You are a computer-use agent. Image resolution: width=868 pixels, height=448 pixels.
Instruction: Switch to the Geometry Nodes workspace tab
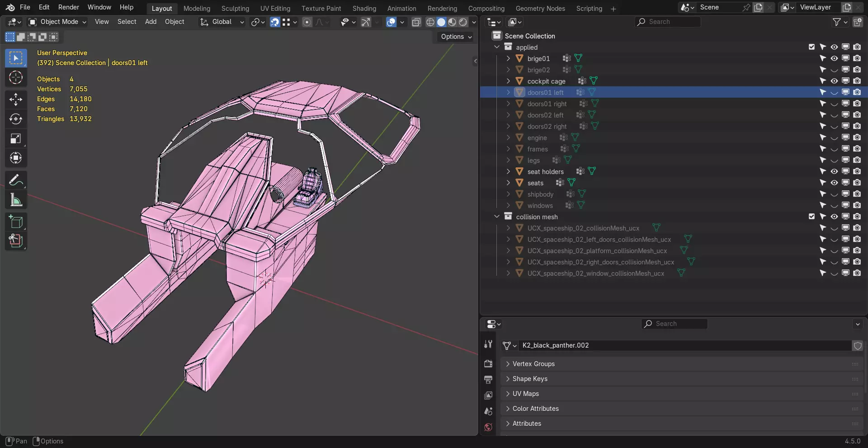pyautogui.click(x=540, y=9)
